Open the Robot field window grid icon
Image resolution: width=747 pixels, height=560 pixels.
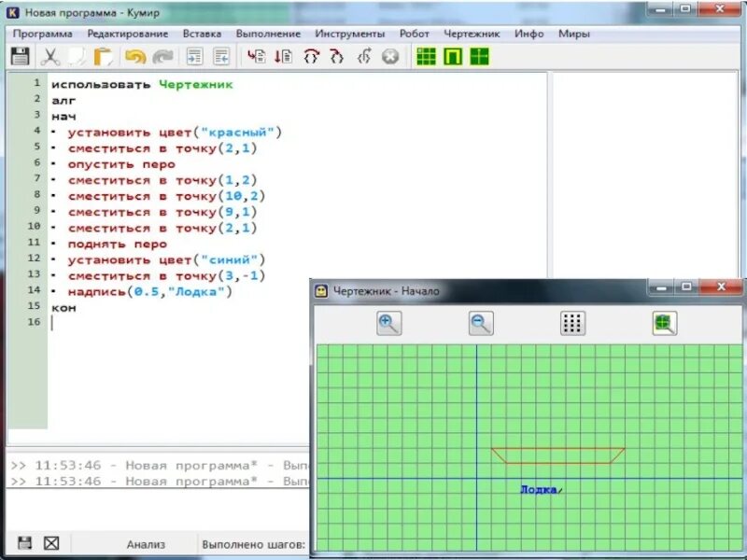(x=427, y=56)
